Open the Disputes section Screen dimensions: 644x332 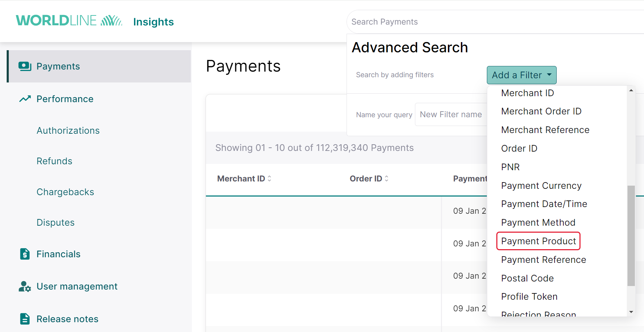55,222
